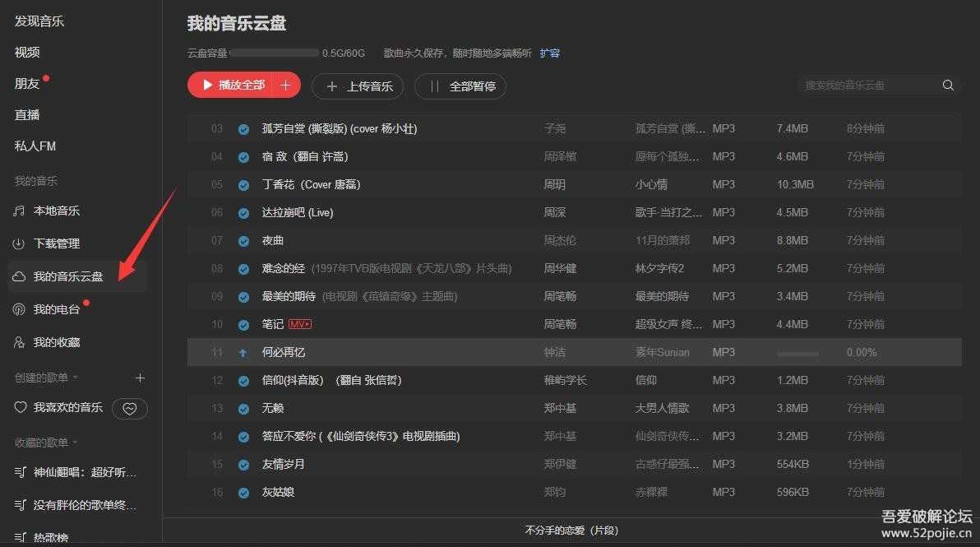Click the check icon for 笔记
The width and height of the screenshot is (980, 547).
pos(243,325)
